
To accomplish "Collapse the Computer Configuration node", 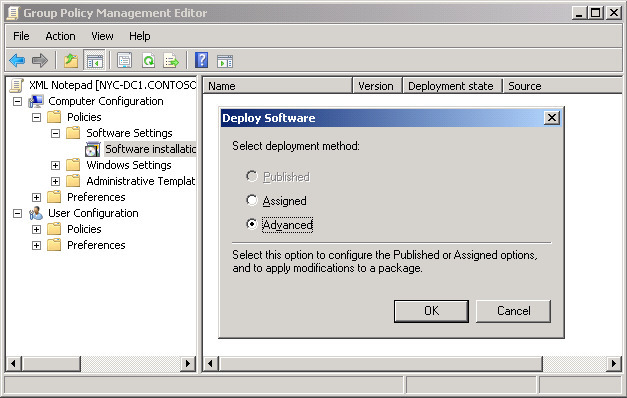I will coord(17,101).
